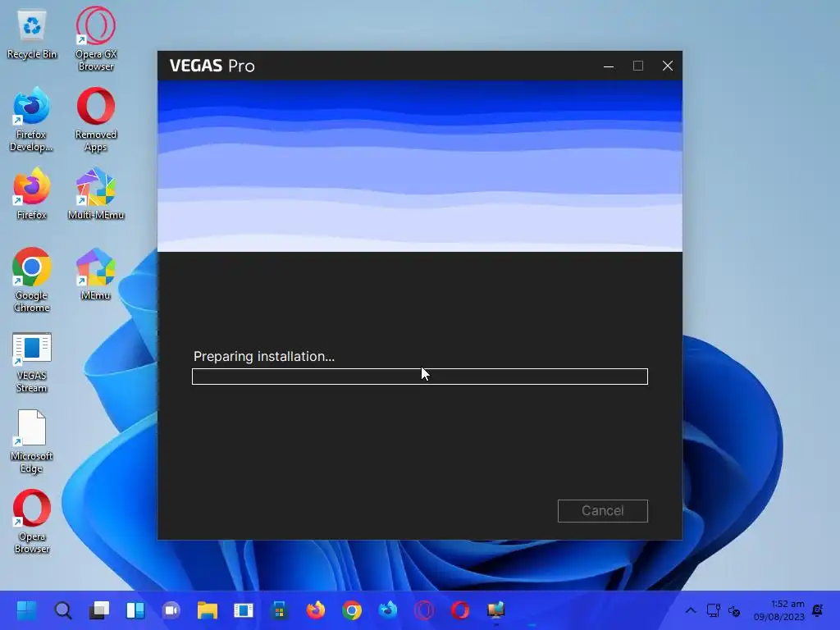Expand the hidden system tray icons
840x630 pixels.
point(691,610)
